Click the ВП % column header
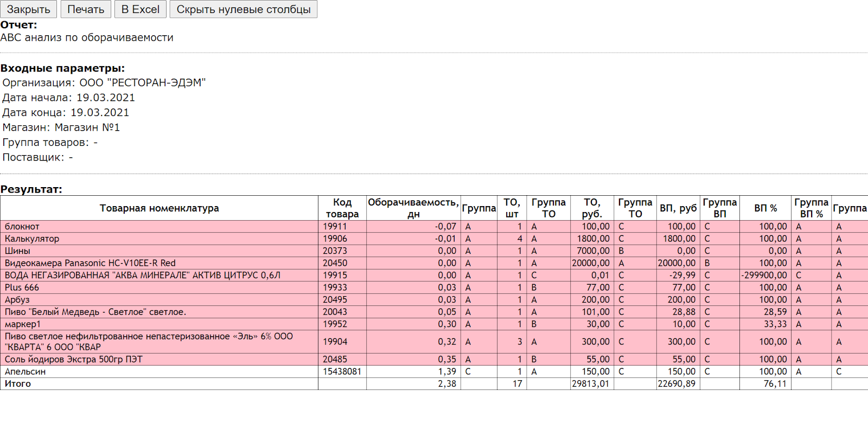The height and width of the screenshot is (442, 868). click(x=765, y=208)
